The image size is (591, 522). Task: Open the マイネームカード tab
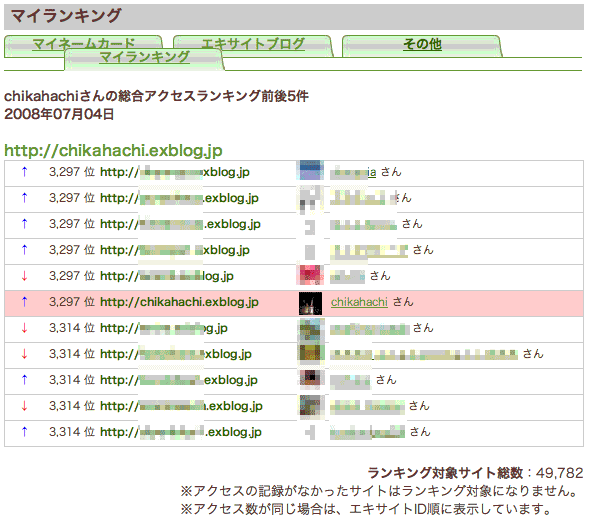[x=83, y=44]
